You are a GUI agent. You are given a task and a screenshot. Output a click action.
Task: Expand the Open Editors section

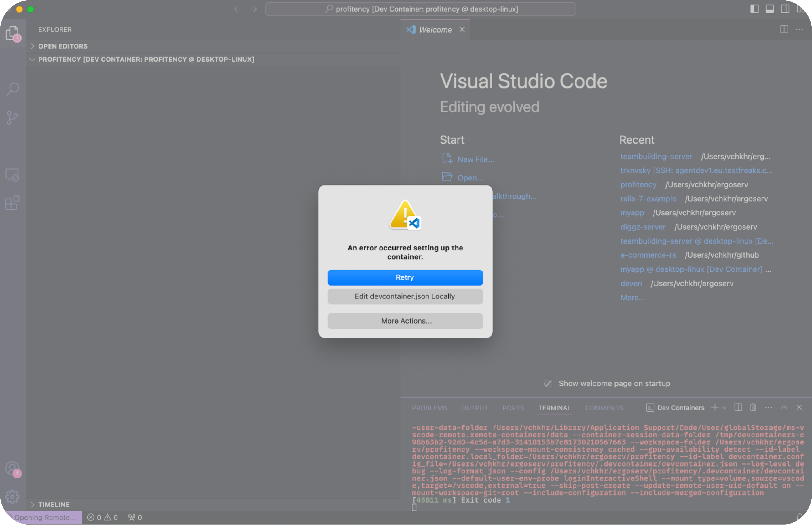click(x=63, y=46)
